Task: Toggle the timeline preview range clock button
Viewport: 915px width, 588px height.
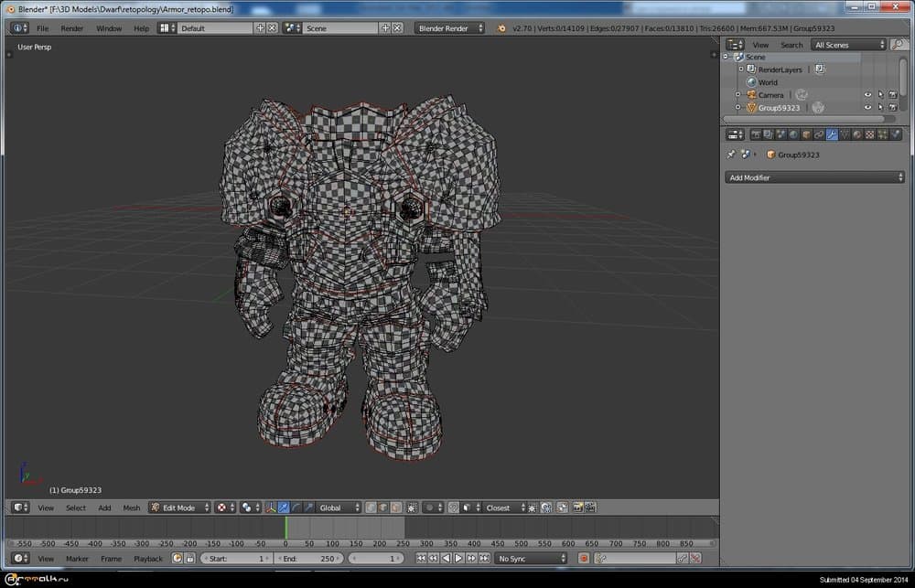Action: pos(177,558)
